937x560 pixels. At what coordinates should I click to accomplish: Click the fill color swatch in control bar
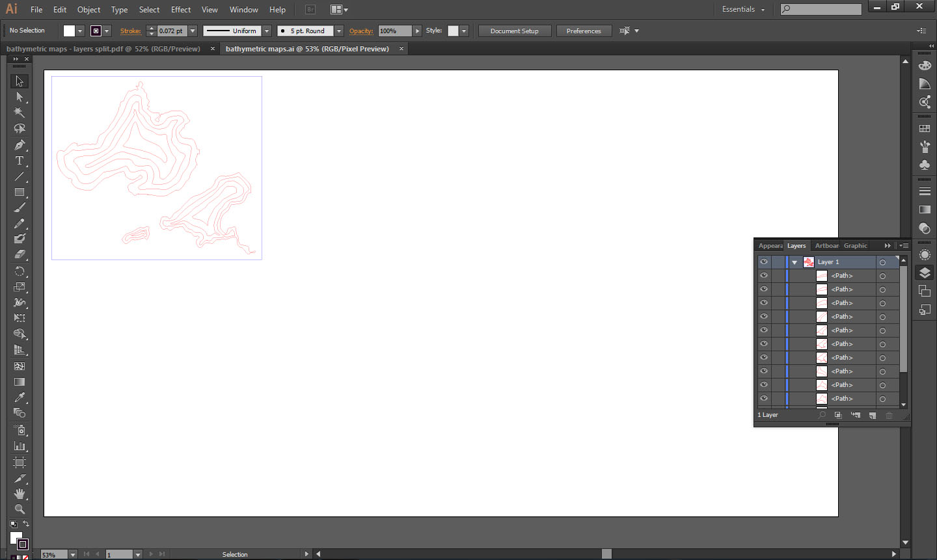[x=69, y=31]
